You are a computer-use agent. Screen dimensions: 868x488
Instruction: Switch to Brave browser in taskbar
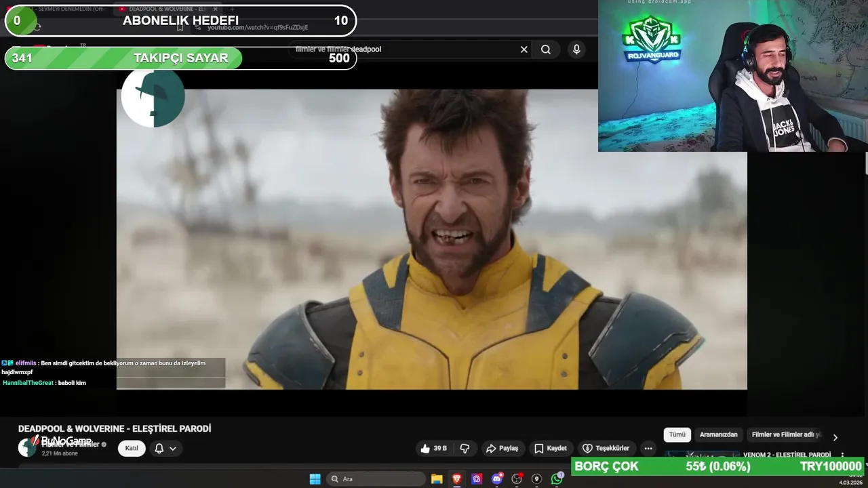[x=457, y=479]
